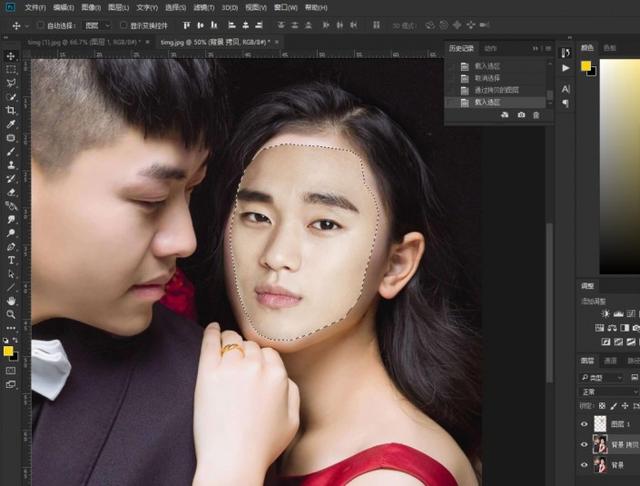
Task: Click create document from state icon
Action: click(x=505, y=115)
